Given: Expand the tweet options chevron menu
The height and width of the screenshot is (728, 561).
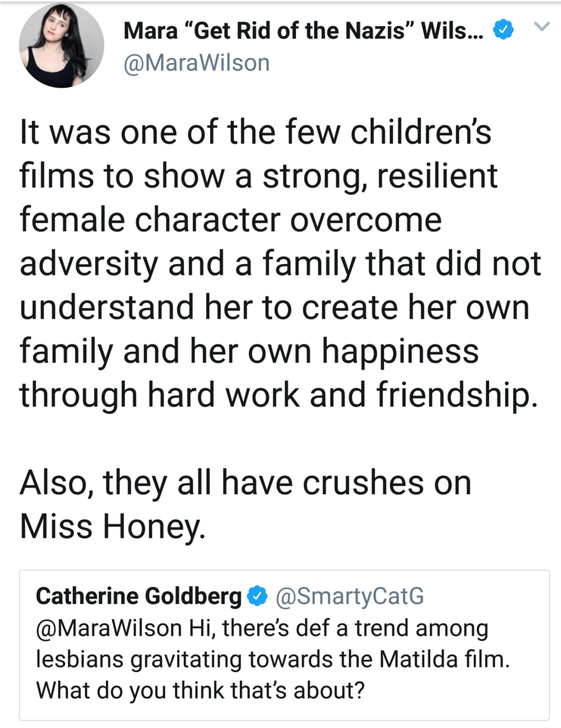Looking at the screenshot, I should coord(542,26).
